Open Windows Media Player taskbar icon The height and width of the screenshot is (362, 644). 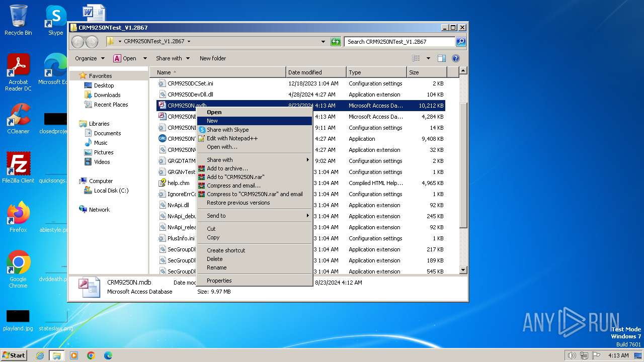(74, 355)
